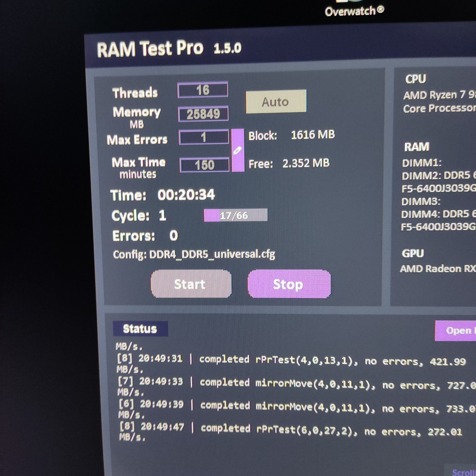
Task: Open the Overwatch desktop shortcut label
Action: point(354,11)
